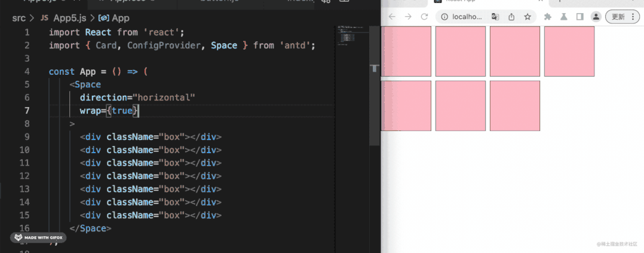Screen dimensions: 644x253
Task: Open the Chrome profile avatar
Action: (596, 17)
